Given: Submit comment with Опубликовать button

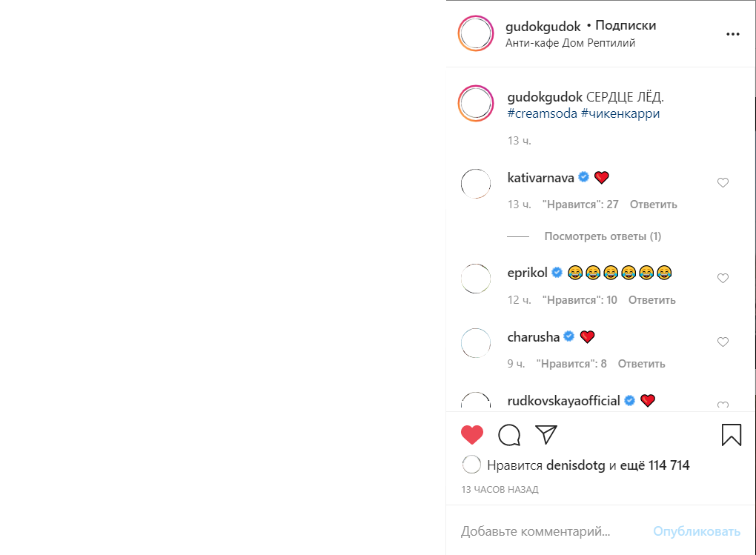Looking at the screenshot, I should point(697,531).
